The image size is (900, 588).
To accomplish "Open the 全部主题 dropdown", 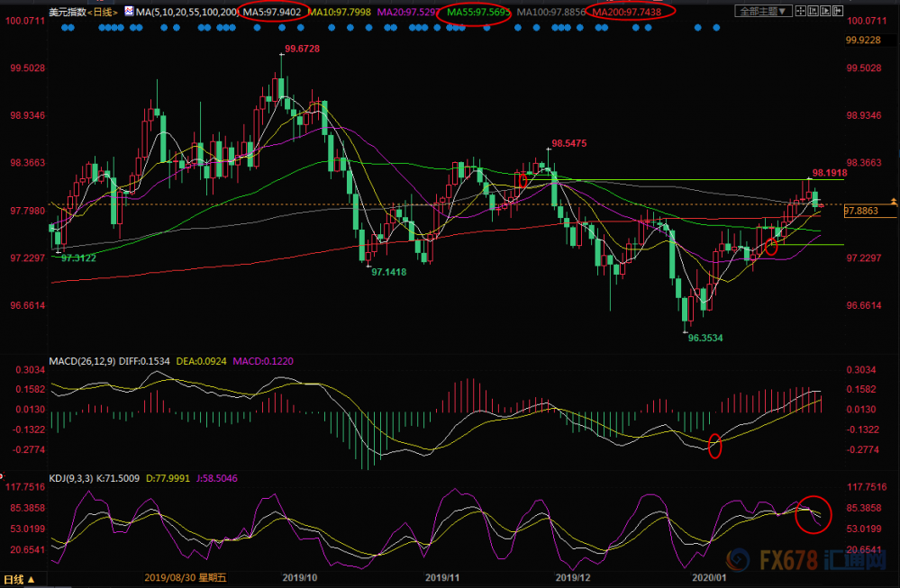I will point(763,11).
